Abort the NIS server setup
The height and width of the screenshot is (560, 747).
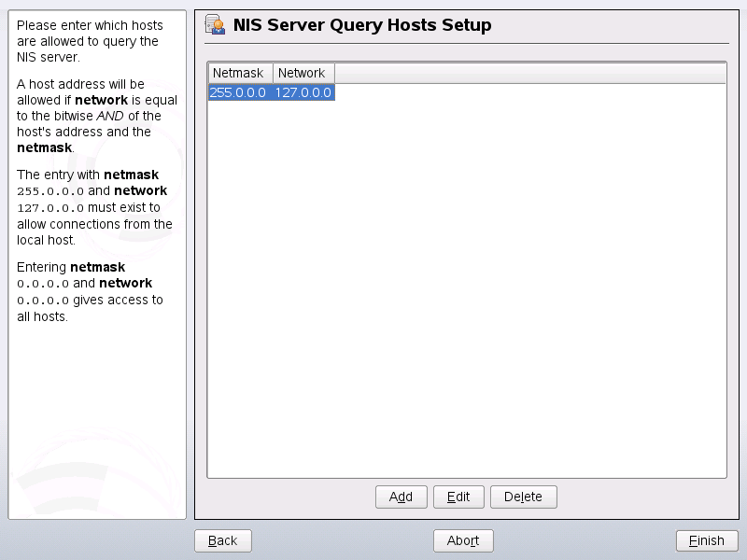pyautogui.click(x=463, y=540)
